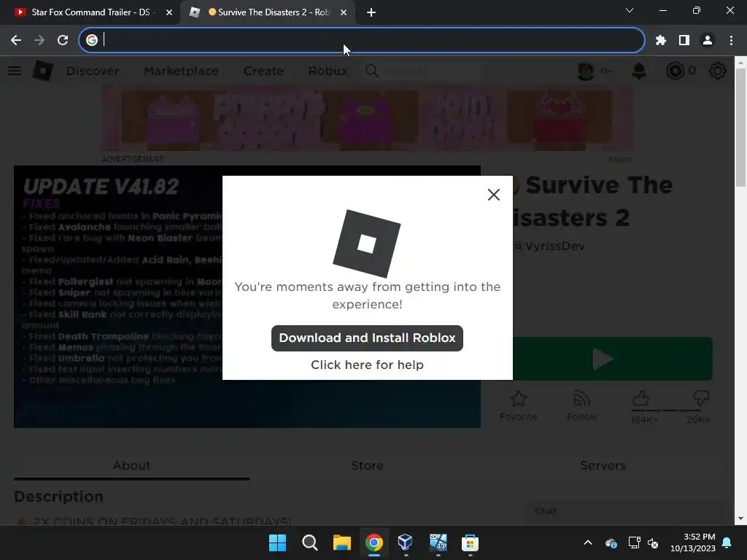
Task: Click Download and Install Roblox button
Action: [x=367, y=338]
